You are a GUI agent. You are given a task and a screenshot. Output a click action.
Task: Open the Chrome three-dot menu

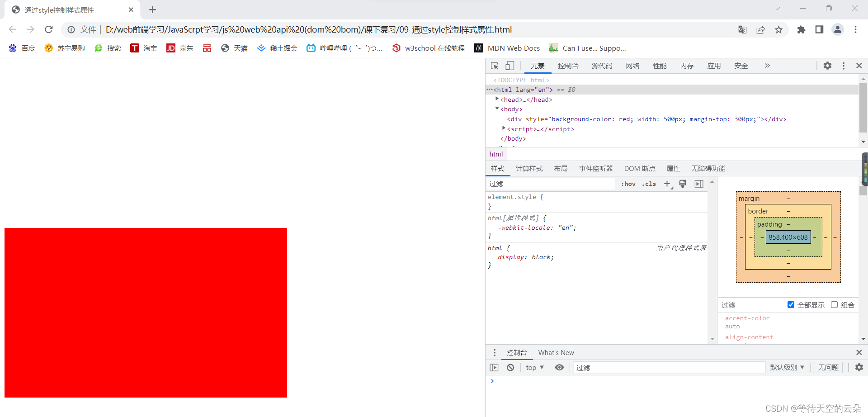coord(855,30)
